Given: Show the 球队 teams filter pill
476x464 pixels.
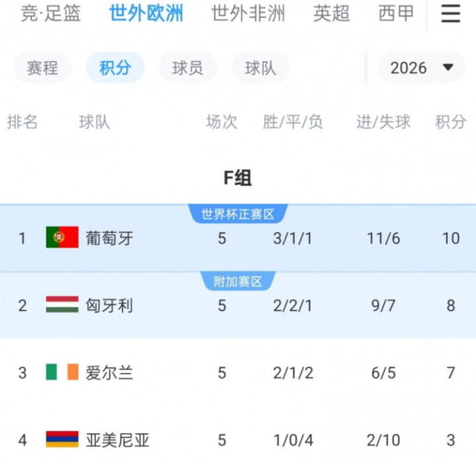Looking at the screenshot, I should [x=260, y=68].
